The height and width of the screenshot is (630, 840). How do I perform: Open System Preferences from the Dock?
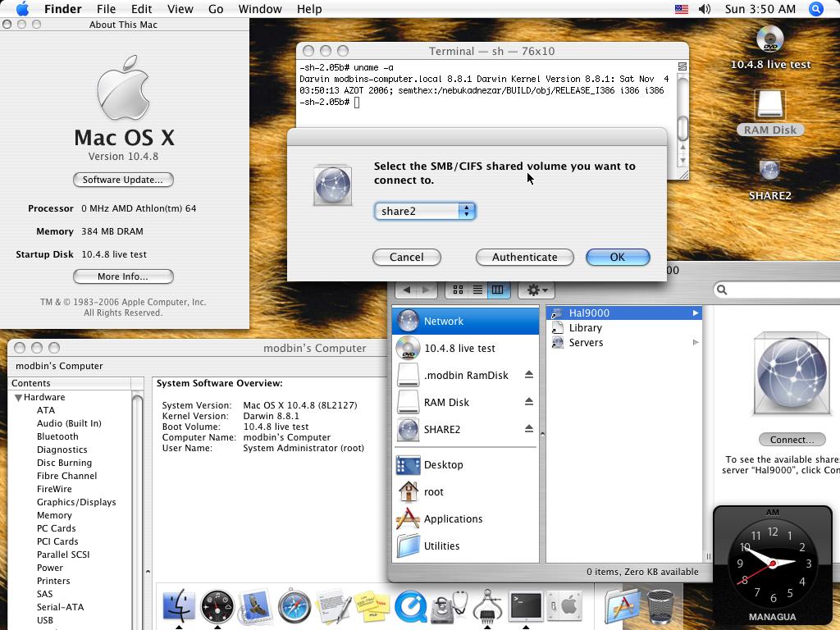click(x=564, y=606)
